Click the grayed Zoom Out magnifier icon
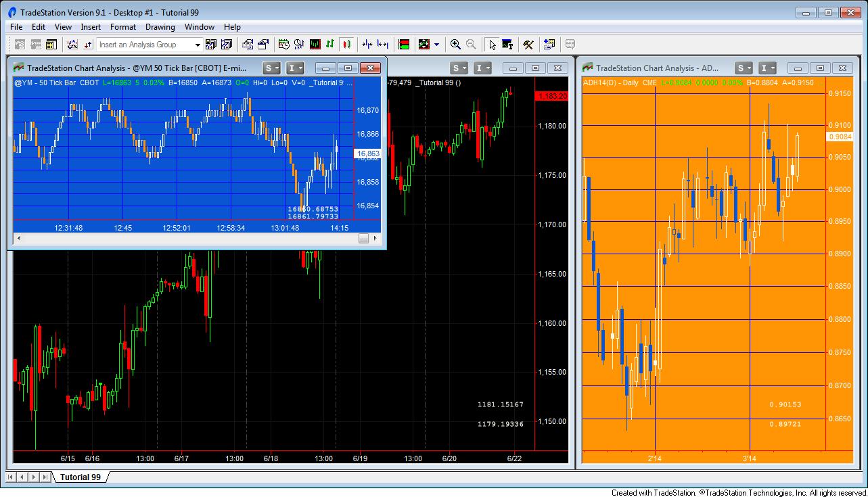The width and height of the screenshot is (868, 497). point(472,45)
